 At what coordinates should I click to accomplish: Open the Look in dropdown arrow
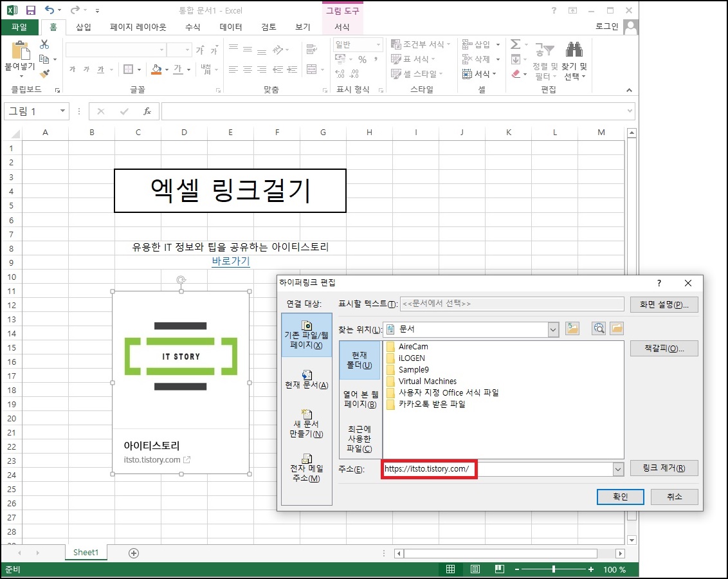[554, 329]
